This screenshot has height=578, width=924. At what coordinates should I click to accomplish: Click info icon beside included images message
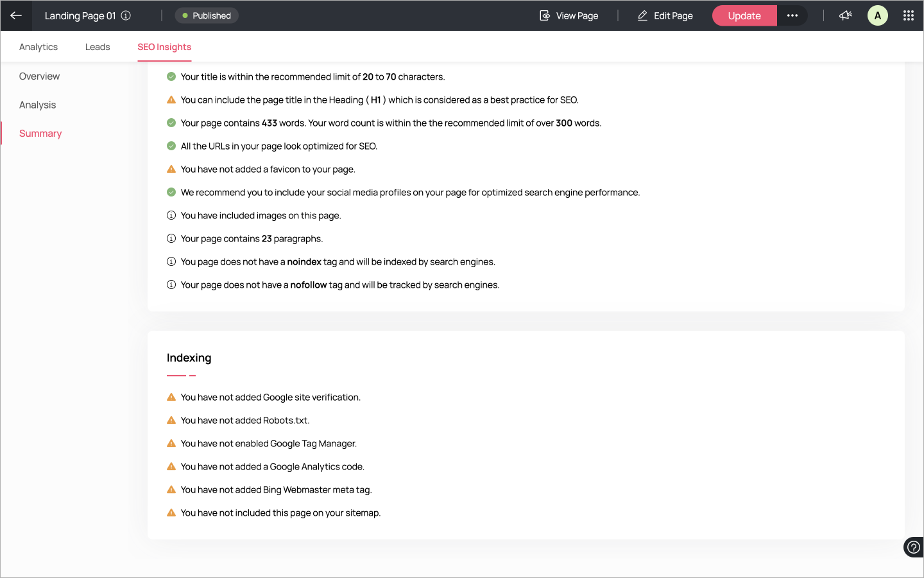(x=171, y=215)
